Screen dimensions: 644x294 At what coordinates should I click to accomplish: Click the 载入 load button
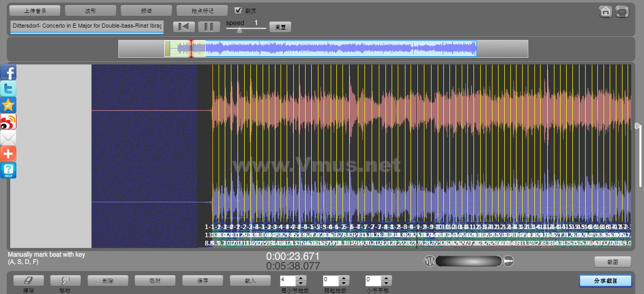pyautogui.click(x=250, y=280)
